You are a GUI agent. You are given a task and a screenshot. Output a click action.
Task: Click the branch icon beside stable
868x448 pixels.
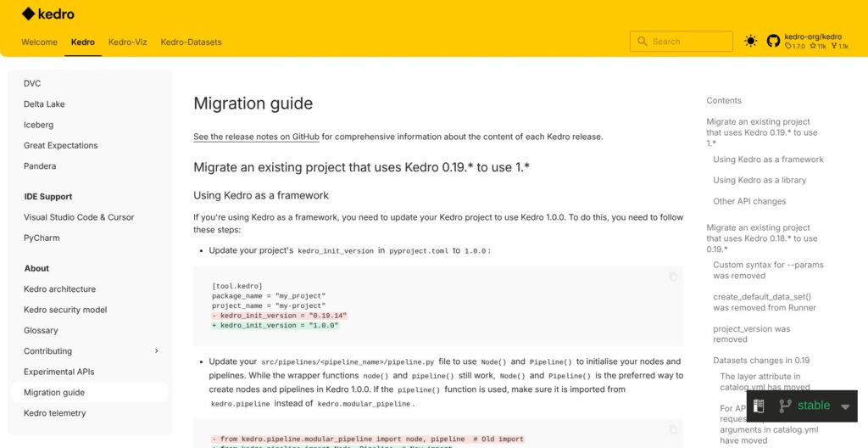point(785,406)
